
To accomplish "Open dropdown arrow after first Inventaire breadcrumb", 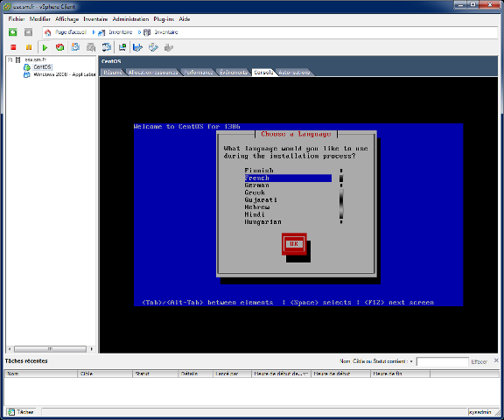I will pyautogui.click(x=139, y=32).
